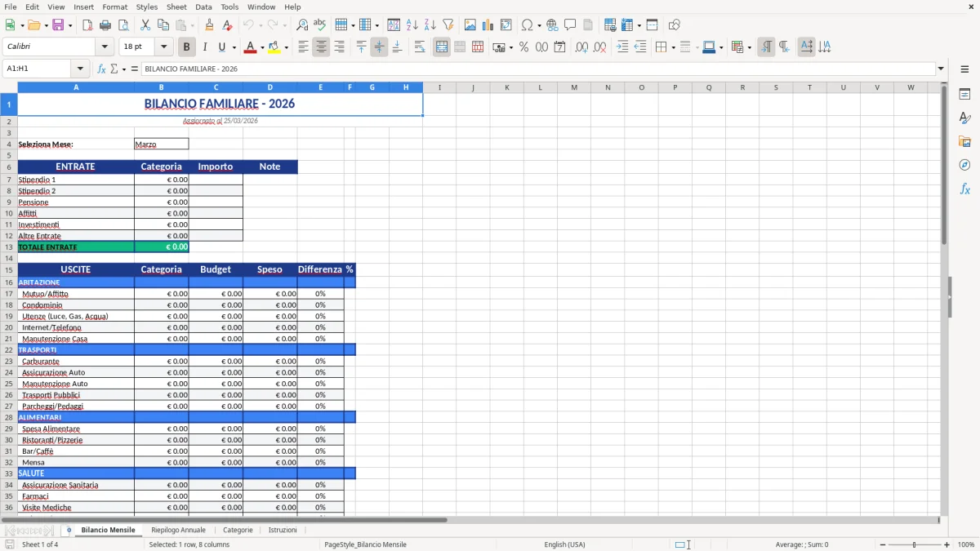The width and height of the screenshot is (980, 551).
Task: Switch to Riepilogo Annuale sheet tab
Action: coord(178,530)
